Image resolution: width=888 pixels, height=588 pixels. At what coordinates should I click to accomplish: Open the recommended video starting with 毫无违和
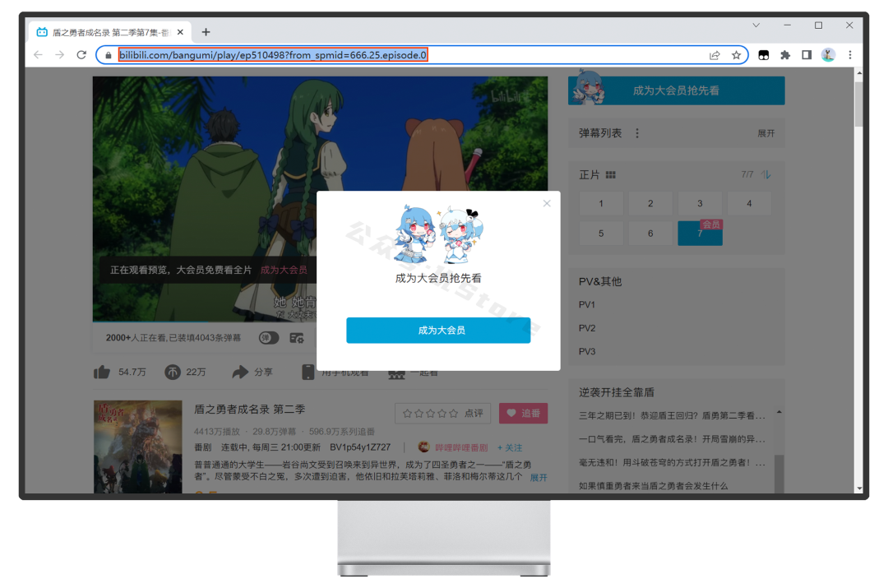click(x=672, y=463)
